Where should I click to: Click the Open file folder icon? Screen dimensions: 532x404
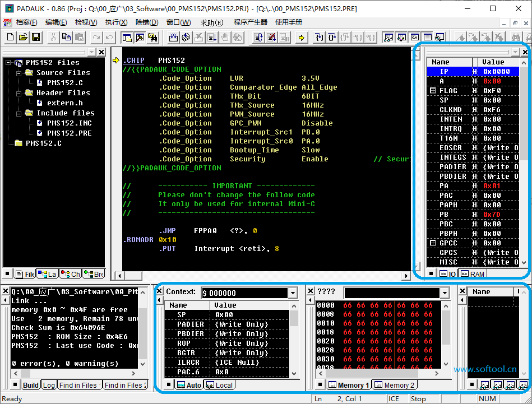click(x=23, y=38)
